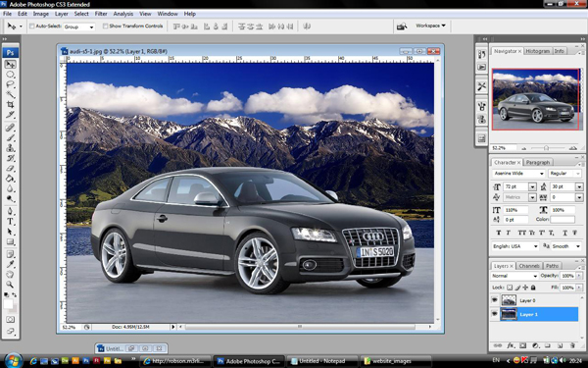Screen dimensions: 588x368
Task: Open the Workspace dropdown
Action: pos(430,26)
